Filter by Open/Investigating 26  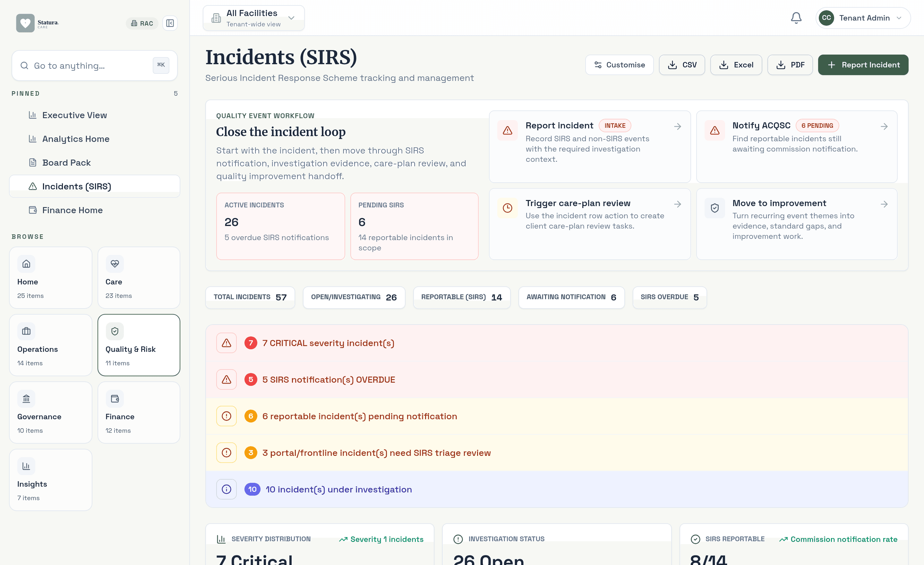(x=354, y=298)
